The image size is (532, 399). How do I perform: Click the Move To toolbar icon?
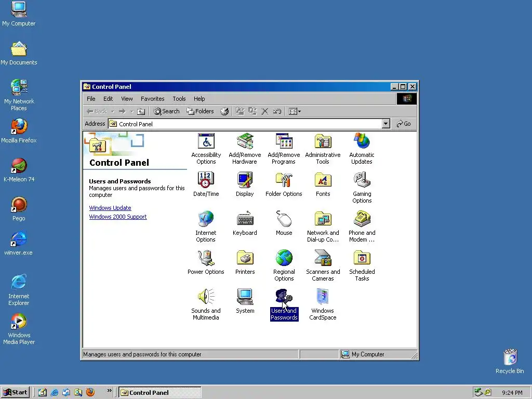click(x=240, y=111)
